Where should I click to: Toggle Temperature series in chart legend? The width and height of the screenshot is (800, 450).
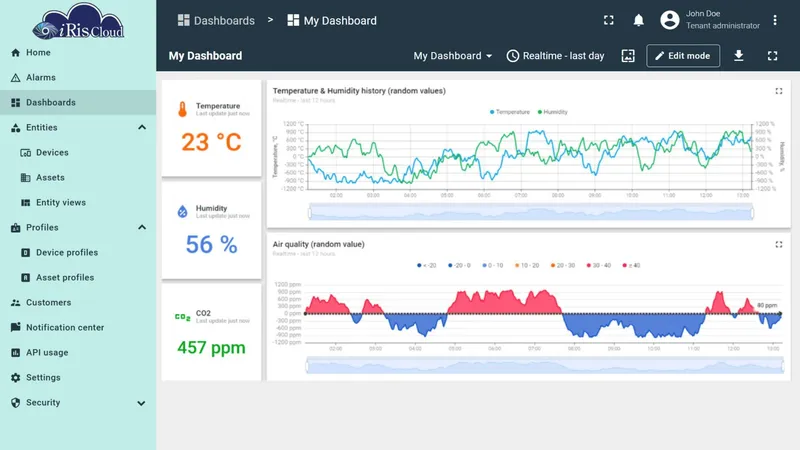510,112
